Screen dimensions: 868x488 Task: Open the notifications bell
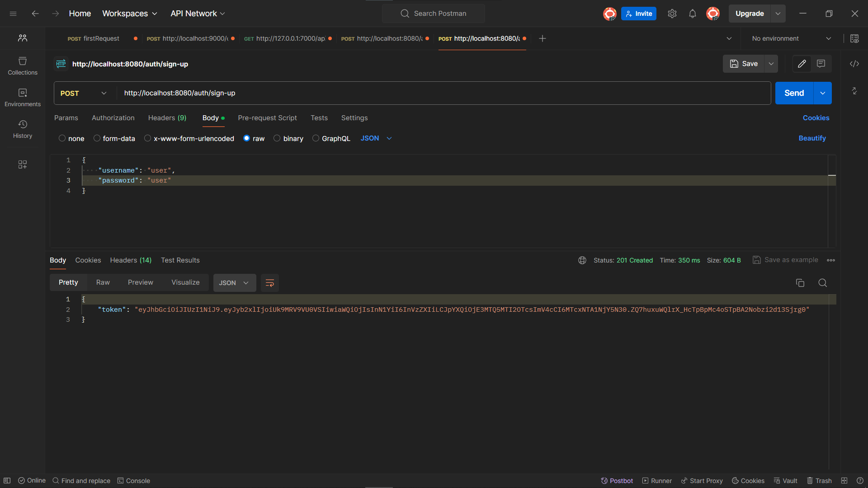pos(693,14)
